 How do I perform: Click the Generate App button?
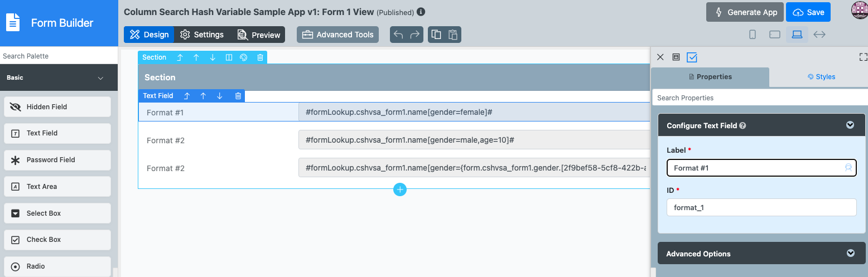click(745, 12)
